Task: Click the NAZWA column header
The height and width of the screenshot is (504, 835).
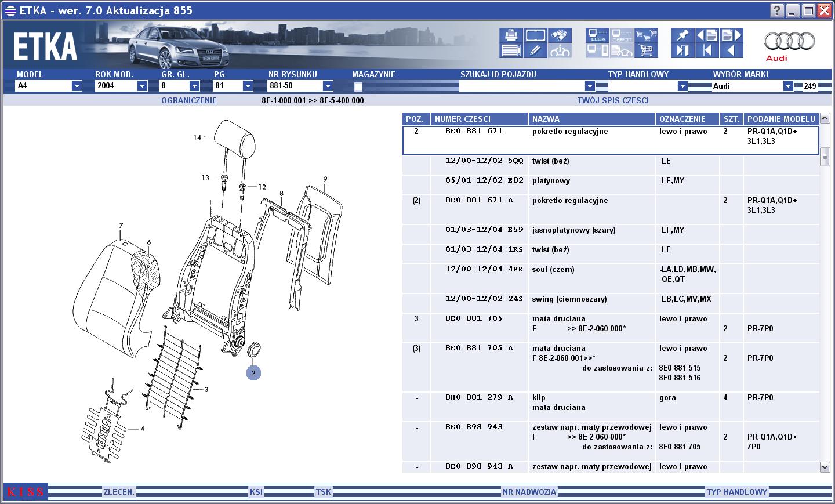Action: [591, 119]
